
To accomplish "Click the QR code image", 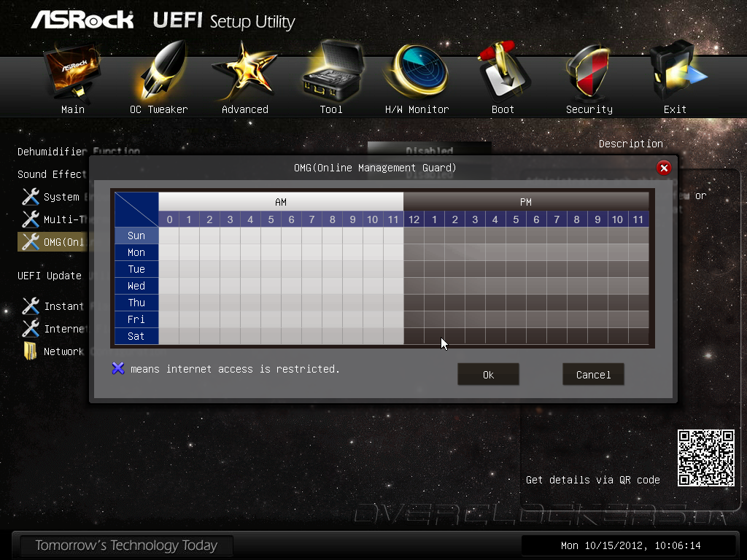I will tap(706, 458).
